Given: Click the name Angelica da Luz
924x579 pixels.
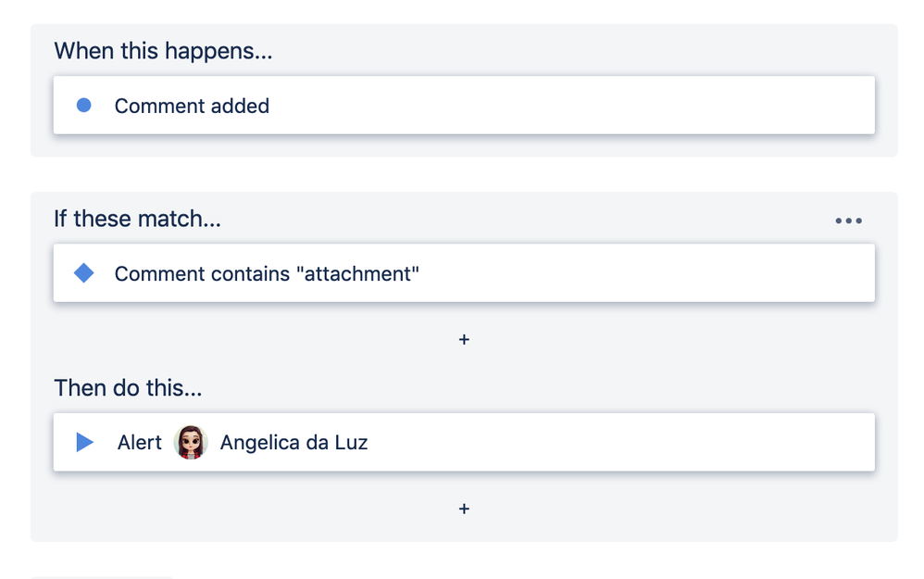Looking at the screenshot, I should pos(293,442).
